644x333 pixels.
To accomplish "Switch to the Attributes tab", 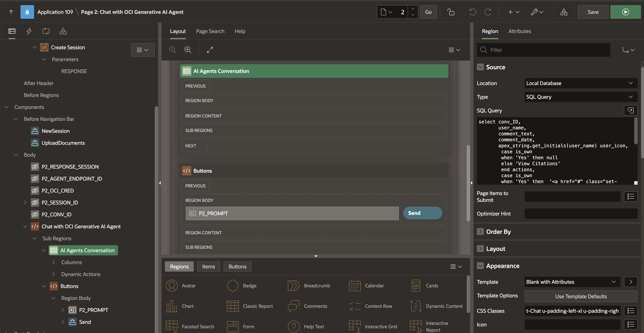I will (x=520, y=31).
